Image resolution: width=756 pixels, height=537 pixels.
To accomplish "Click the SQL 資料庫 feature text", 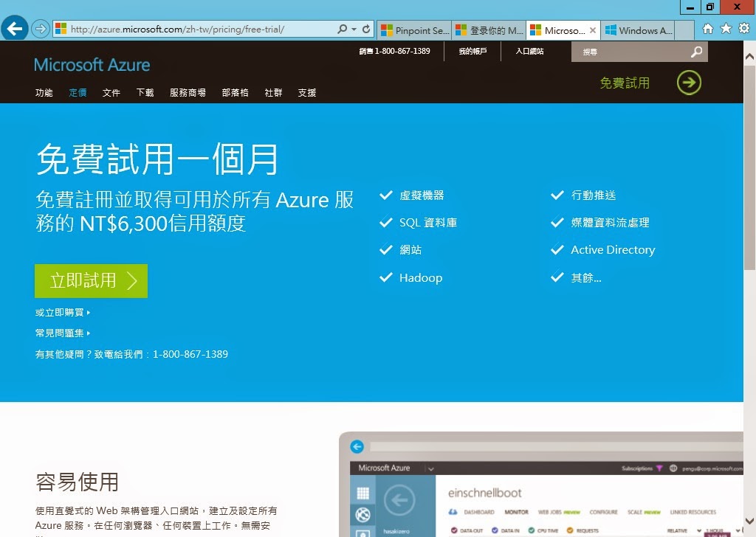I will (428, 223).
